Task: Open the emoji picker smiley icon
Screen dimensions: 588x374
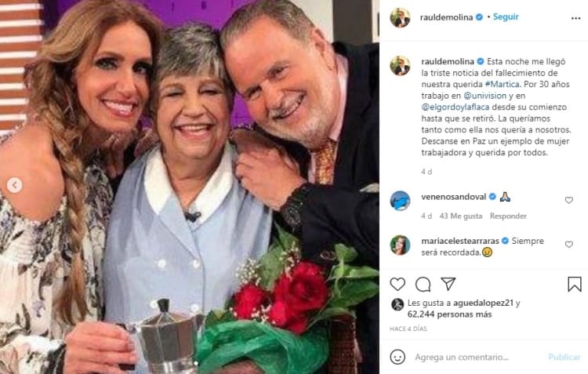Action: (397, 357)
